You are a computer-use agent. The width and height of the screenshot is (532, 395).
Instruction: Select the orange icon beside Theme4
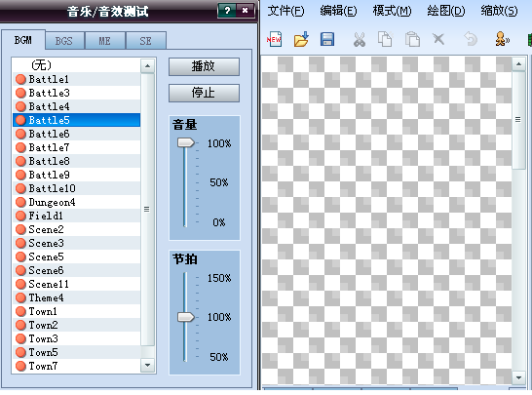(x=20, y=297)
